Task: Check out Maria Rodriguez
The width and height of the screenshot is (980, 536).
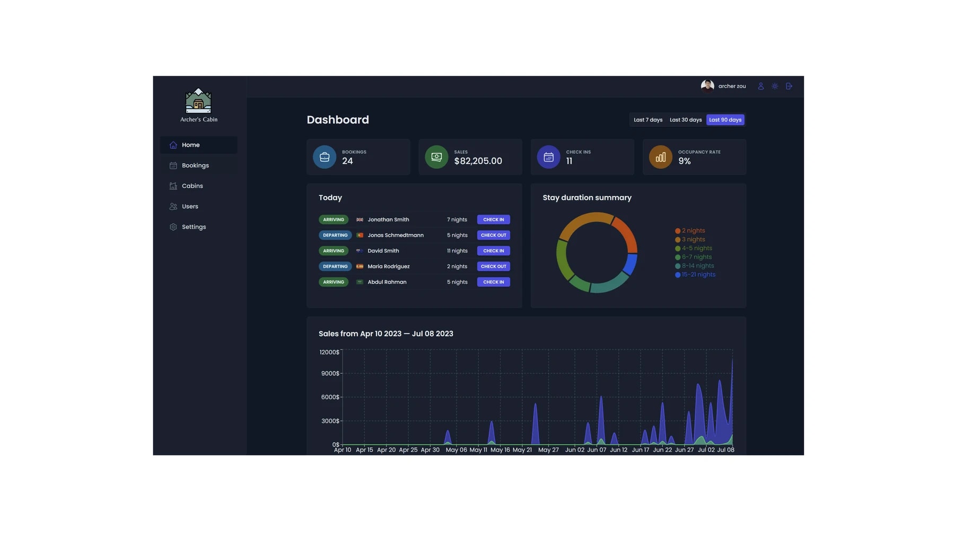Action: click(x=493, y=266)
